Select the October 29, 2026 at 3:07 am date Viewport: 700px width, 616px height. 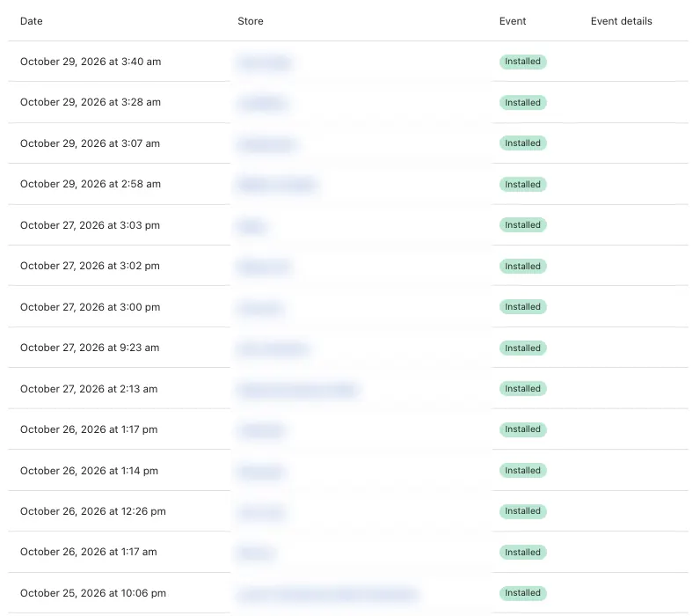click(90, 143)
